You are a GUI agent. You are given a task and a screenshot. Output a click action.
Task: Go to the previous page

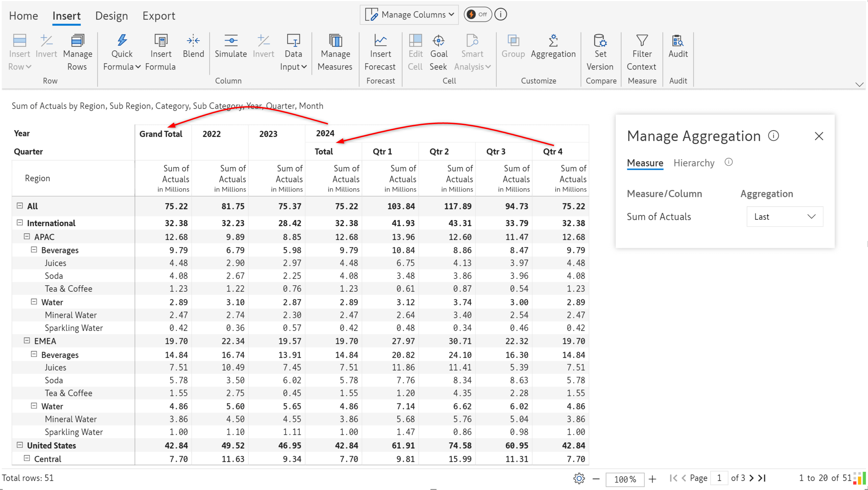coord(684,478)
